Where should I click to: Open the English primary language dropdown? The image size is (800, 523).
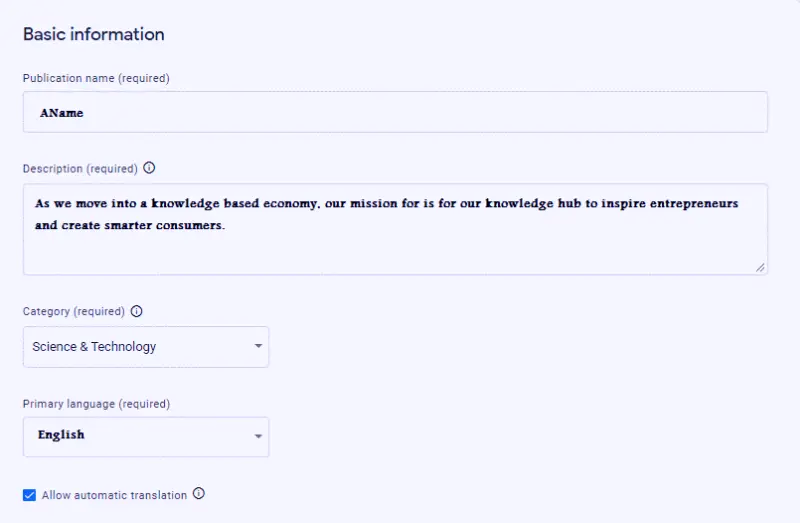(146, 437)
